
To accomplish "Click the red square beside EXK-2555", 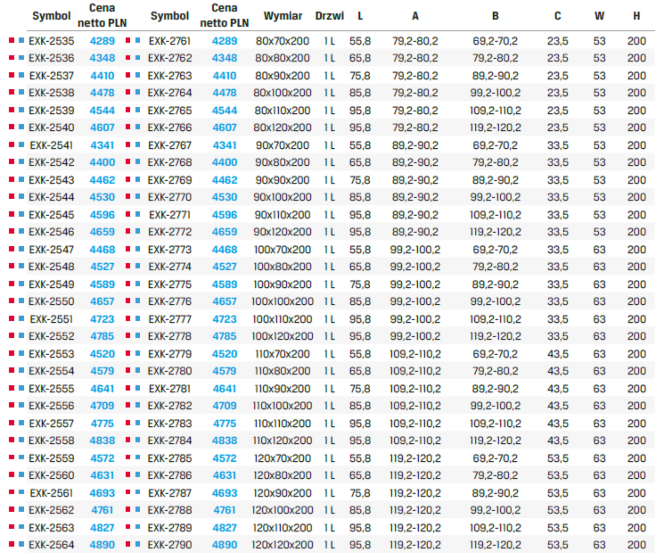I will 12,388.
